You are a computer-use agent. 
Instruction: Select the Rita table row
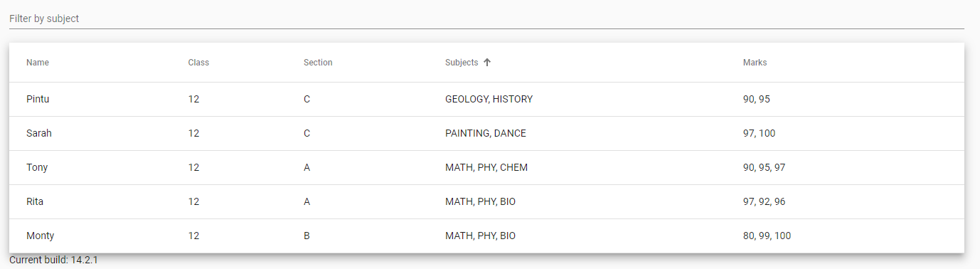(x=486, y=202)
